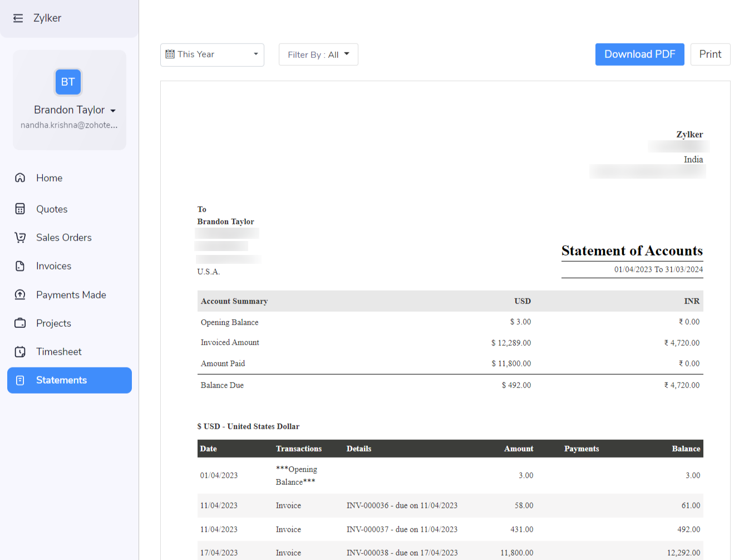739x560 pixels.
Task: Expand the Filter By: All dropdown
Action: (318, 54)
